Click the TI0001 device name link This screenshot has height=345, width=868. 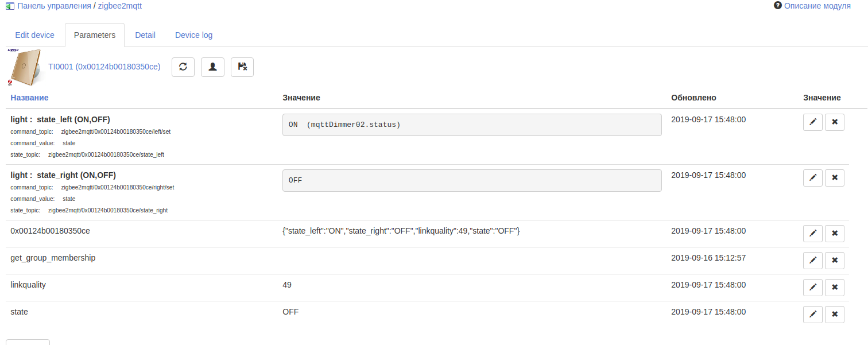(x=104, y=67)
